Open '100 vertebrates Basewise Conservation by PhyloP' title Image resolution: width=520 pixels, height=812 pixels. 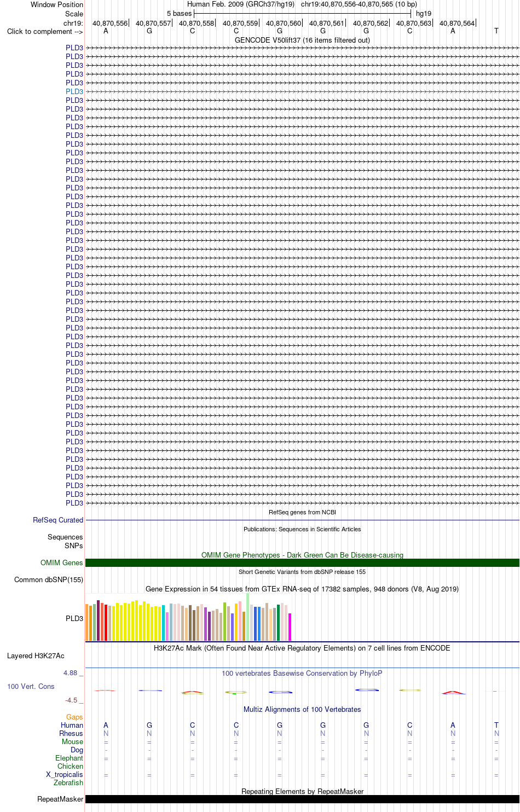[x=302, y=673]
